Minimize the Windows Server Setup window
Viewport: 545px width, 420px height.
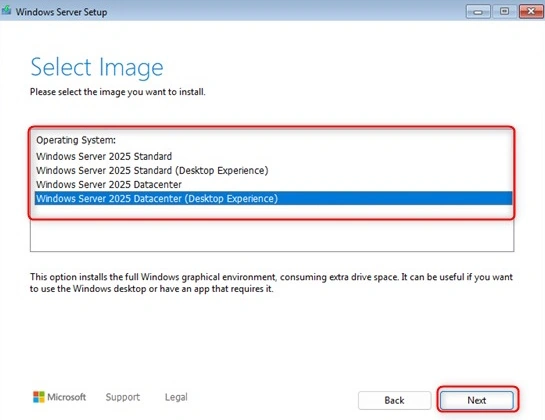click(x=478, y=11)
